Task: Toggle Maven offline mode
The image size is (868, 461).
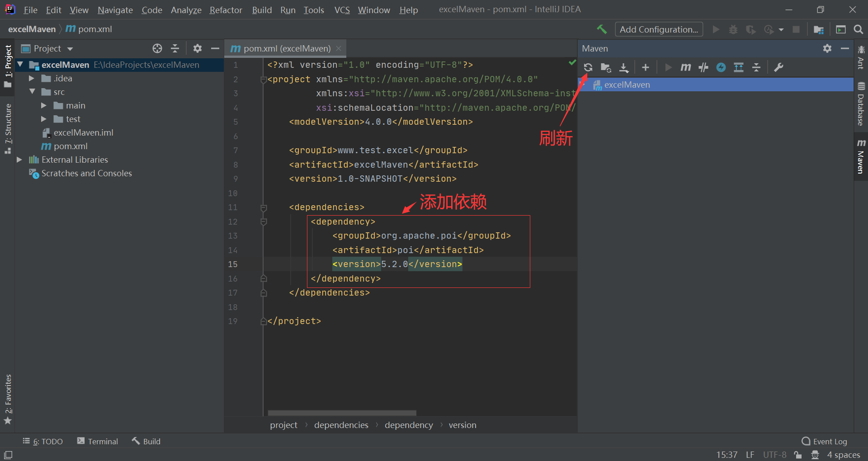Action: click(703, 67)
